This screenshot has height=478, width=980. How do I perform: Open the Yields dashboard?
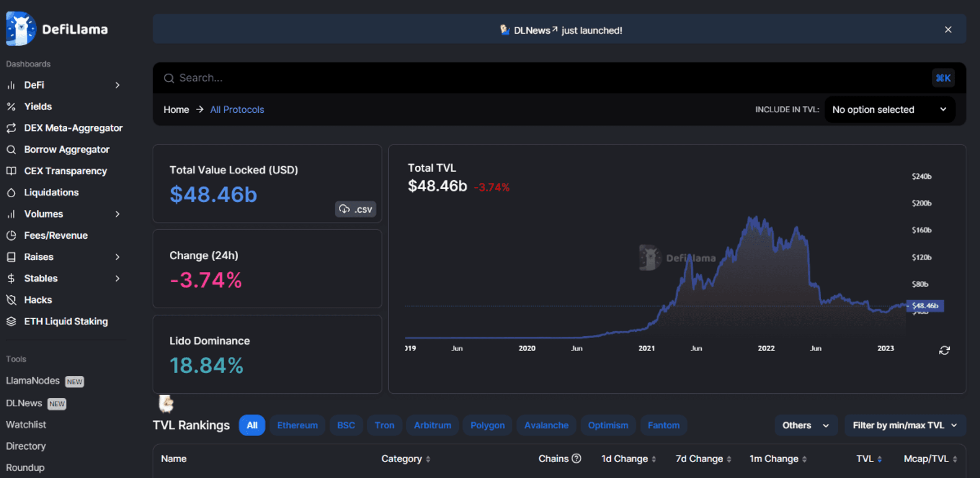click(x=38, y=106)
